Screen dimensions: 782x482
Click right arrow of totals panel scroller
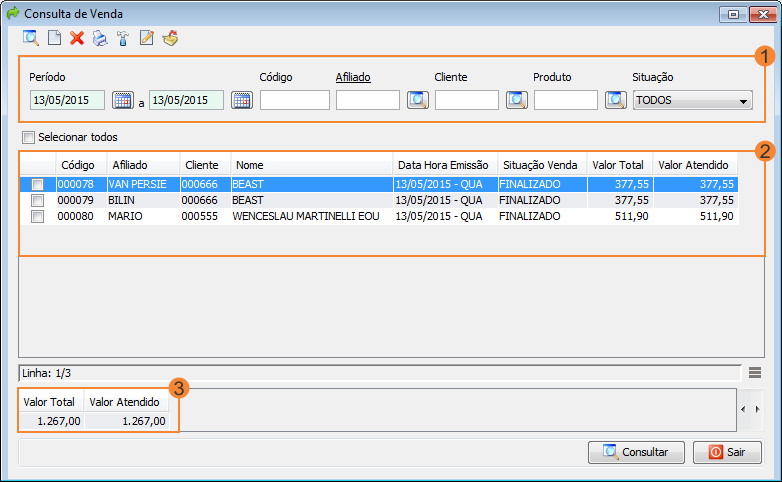coord(757,410)
